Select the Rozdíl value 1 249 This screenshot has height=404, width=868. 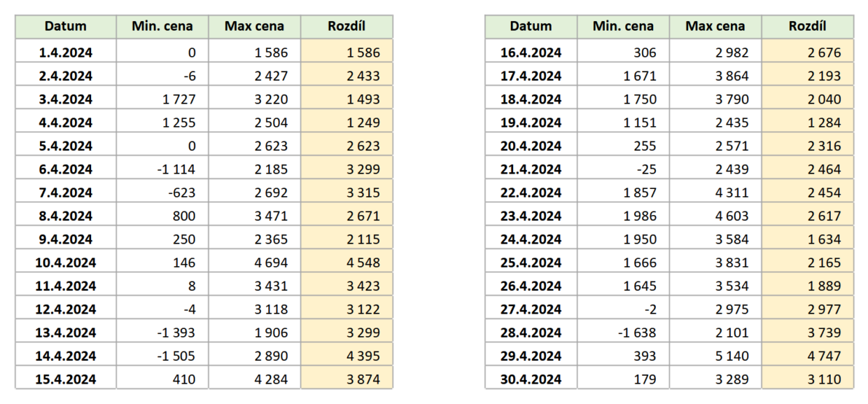[362, 123]
